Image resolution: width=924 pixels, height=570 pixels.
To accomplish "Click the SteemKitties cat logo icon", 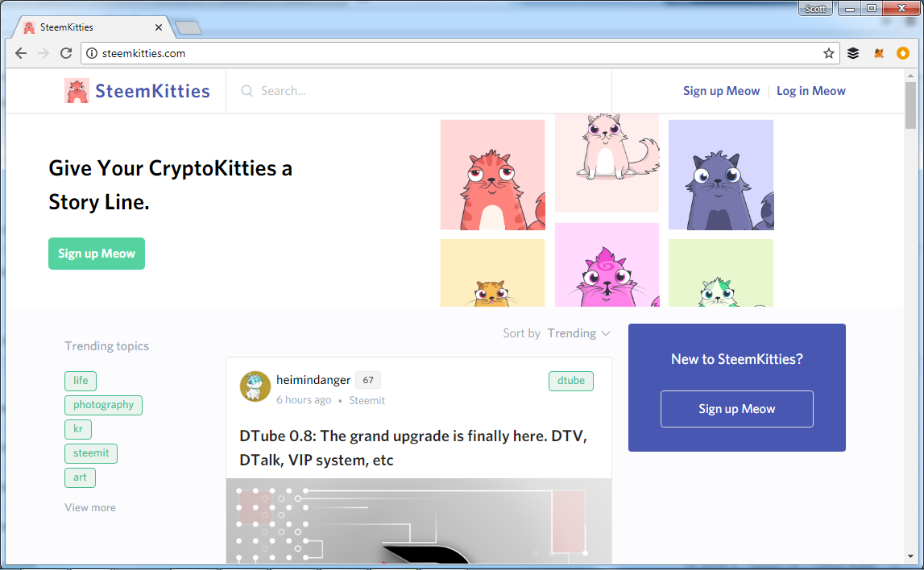I will [x=77, y=91].
